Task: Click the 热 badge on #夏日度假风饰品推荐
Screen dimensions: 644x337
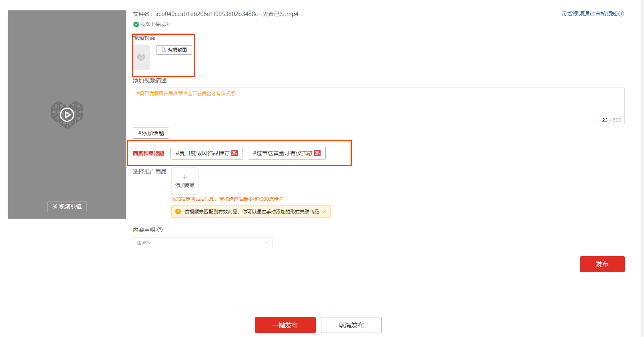Action: click(235, 153)
